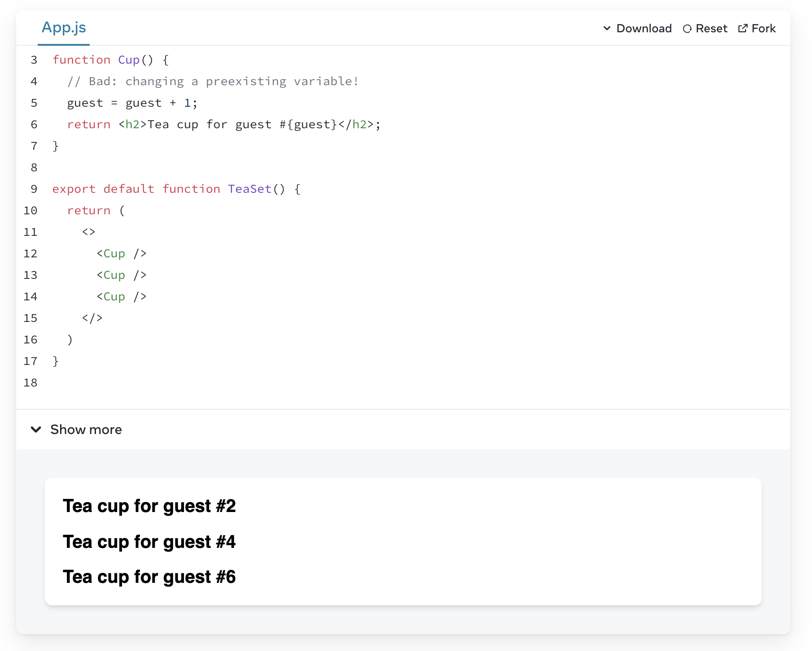Expand code with Show more

[76, 430]
